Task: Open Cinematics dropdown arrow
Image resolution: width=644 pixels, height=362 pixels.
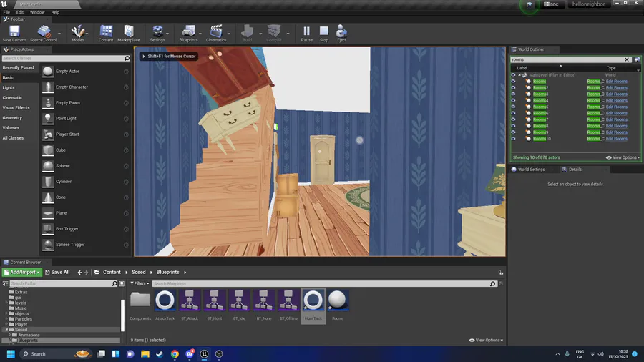Action: [229, 34]
